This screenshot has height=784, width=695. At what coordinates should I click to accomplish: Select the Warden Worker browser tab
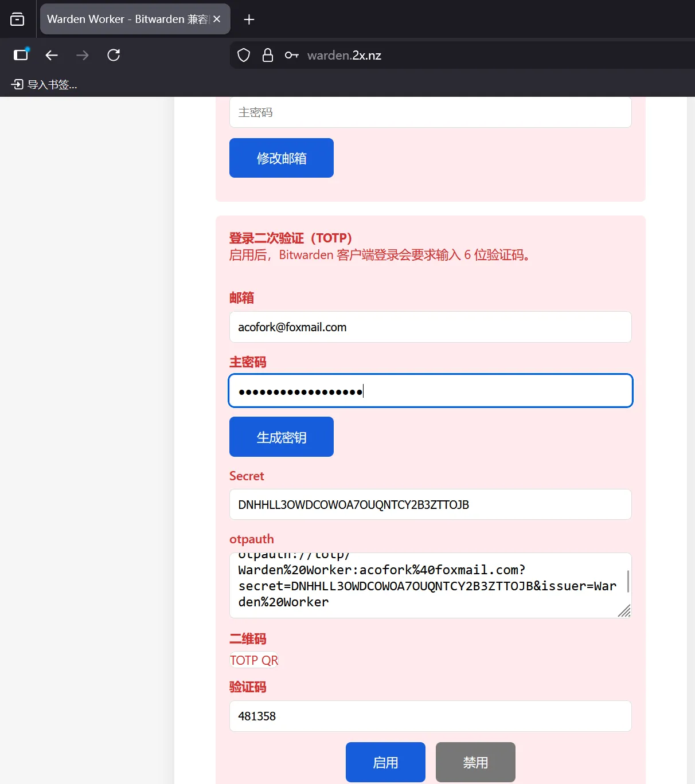pos(126,19)
